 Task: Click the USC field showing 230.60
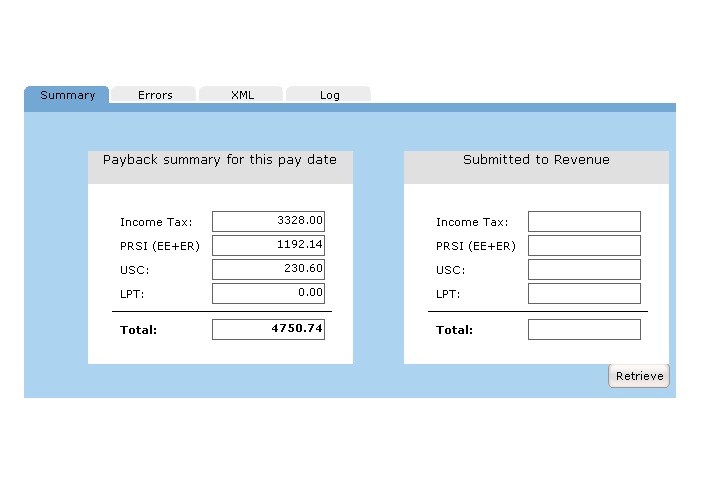[x=268, y=269]
